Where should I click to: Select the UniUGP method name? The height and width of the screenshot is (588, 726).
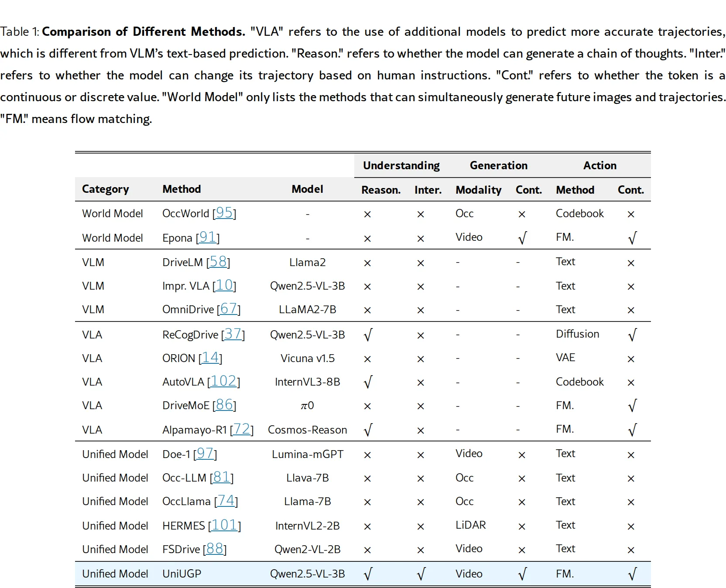click(x=181, y=574)
